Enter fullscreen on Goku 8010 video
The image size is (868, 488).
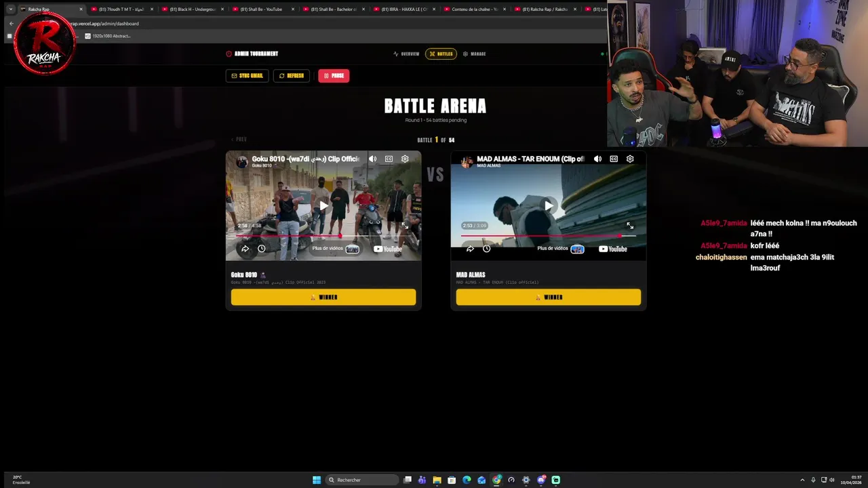pyautogui.click(x=405, y=226)
